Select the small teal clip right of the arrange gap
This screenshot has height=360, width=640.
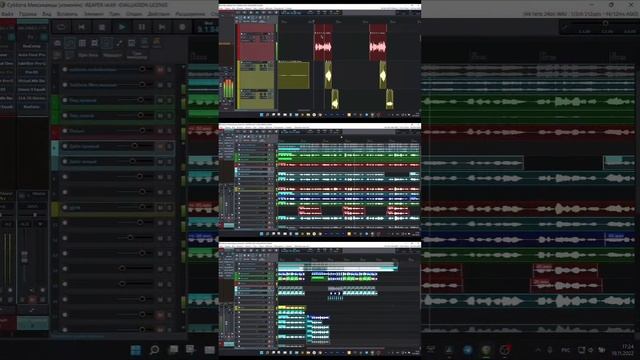coord(619,162)
